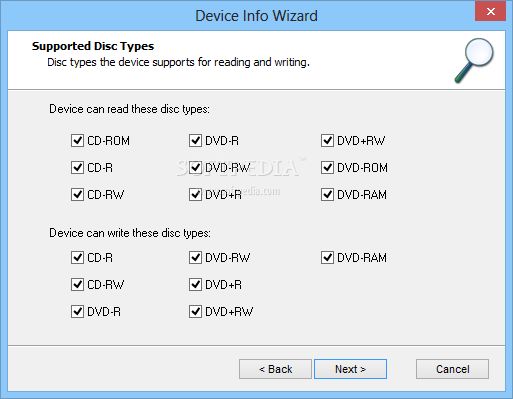Click 'Device can write these disc types:' label
Screen dimensions: 513x399
[130, 233]
